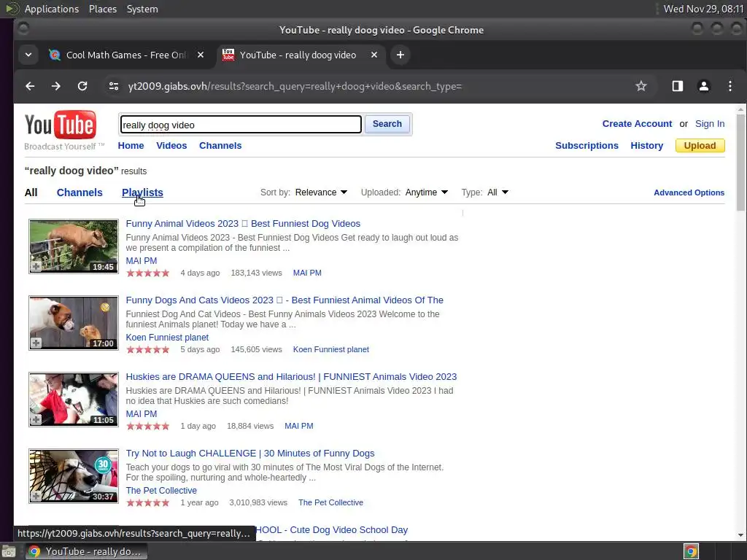Open site information icon in address bar
Screen dimensions: 747x560
pyautogui.click(x=113, y=86)
